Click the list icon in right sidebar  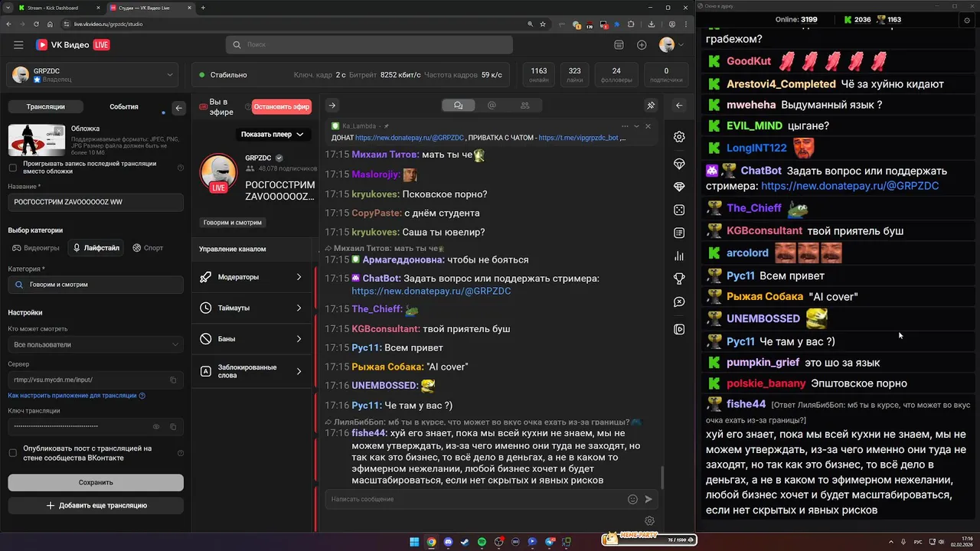679,233
